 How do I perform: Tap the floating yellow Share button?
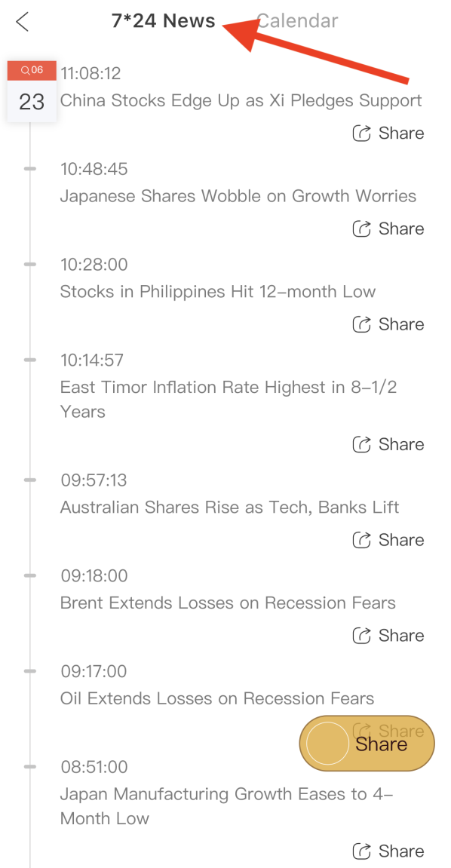[x=367, y=744]
